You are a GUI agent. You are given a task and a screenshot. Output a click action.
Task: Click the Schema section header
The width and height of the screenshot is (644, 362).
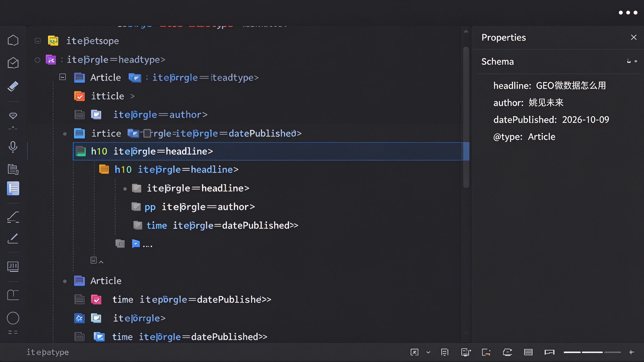[x=498, y=62]
